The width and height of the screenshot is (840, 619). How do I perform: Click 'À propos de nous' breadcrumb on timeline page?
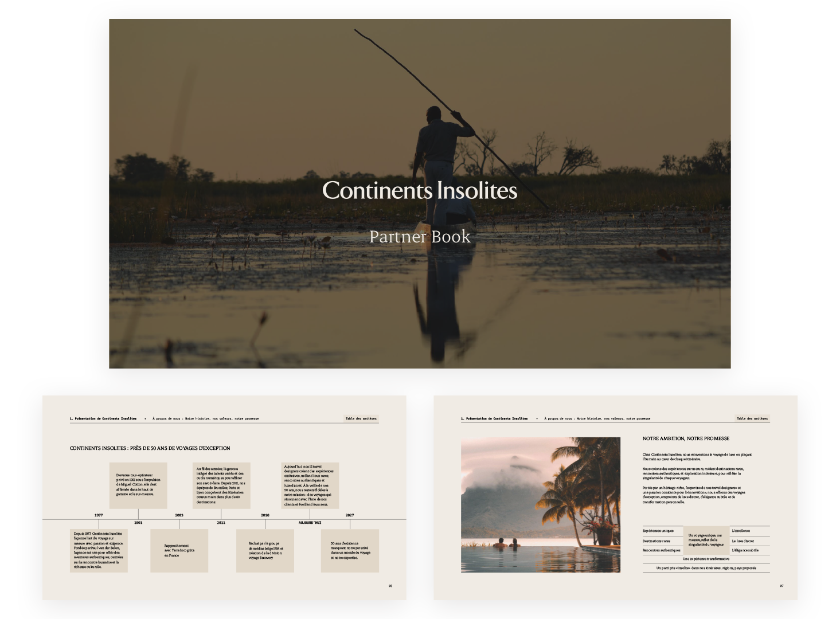point(205,418)
